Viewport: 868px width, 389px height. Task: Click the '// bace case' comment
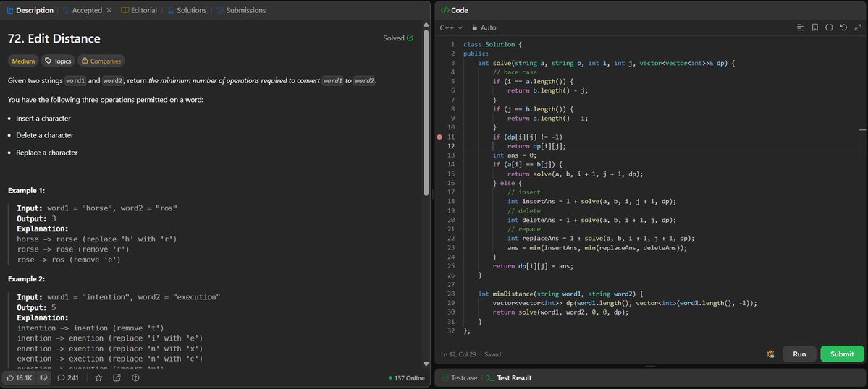[x=514, y=72]
